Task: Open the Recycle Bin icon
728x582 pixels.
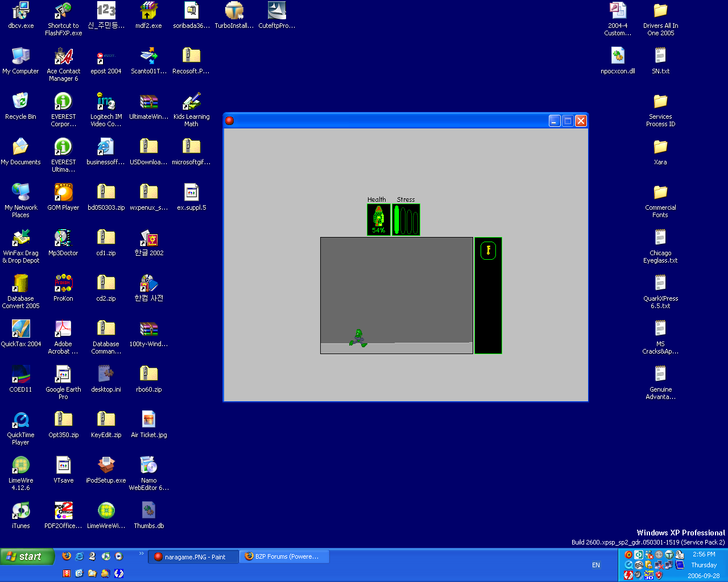Action: click(20, 106)
